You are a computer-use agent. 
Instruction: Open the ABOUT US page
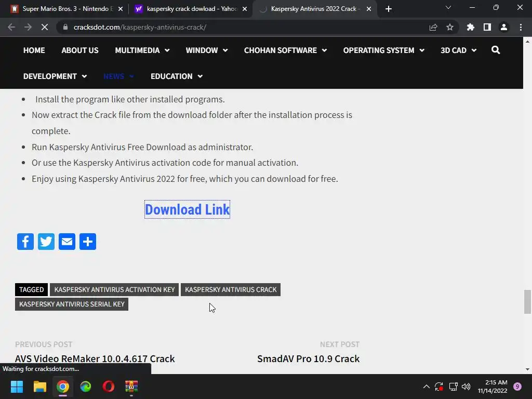click(79, 50)
